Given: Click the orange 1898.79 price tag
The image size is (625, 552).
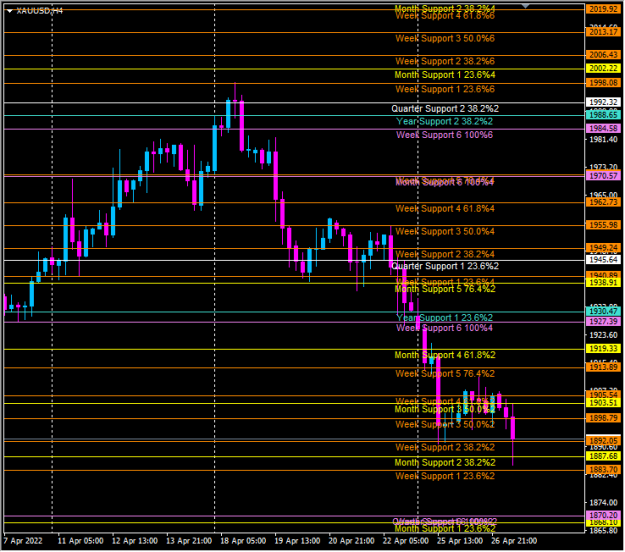Looking at the screenshot, I should click(x=603, y=418).
